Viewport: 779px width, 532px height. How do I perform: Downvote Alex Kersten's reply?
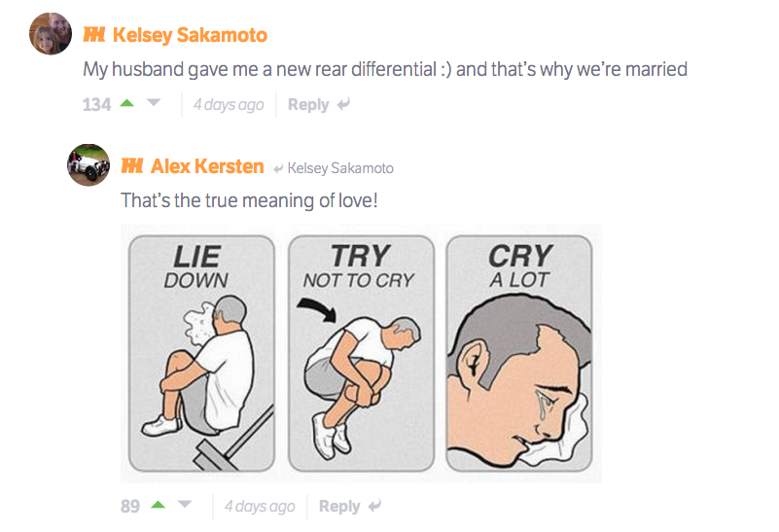click(x=185, y=506)
